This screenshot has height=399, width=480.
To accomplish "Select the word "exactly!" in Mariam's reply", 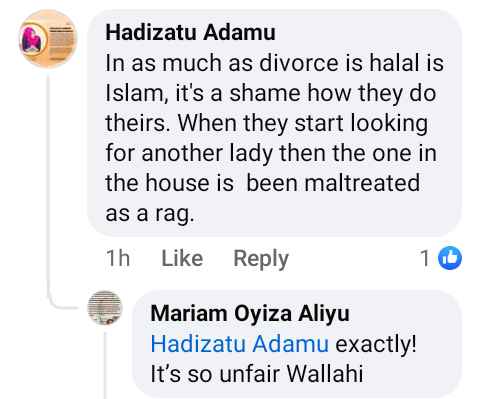I will [x=376, y=344].
